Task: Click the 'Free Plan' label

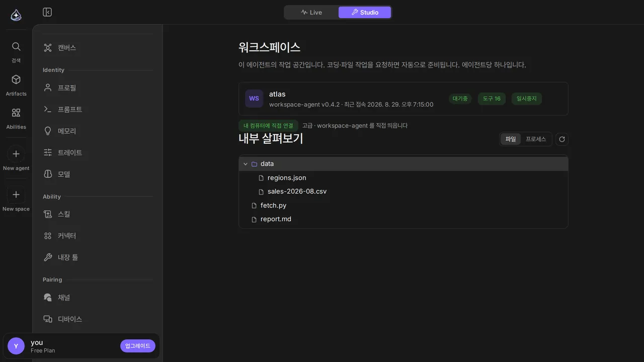Action: pos(43,350)
